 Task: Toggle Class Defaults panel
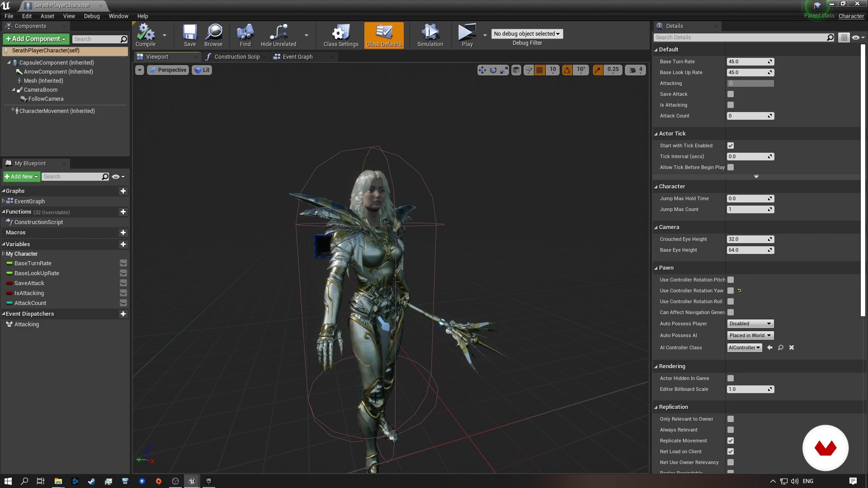point(384,35)
